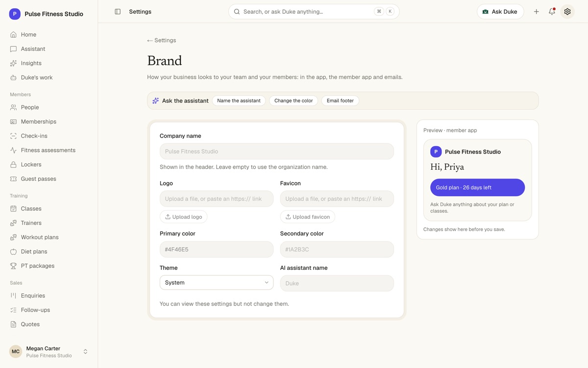The height and width of the screenshot is (368, 588).
Task: Click the Settings breadcrumb in header
Action: point(140,12)
